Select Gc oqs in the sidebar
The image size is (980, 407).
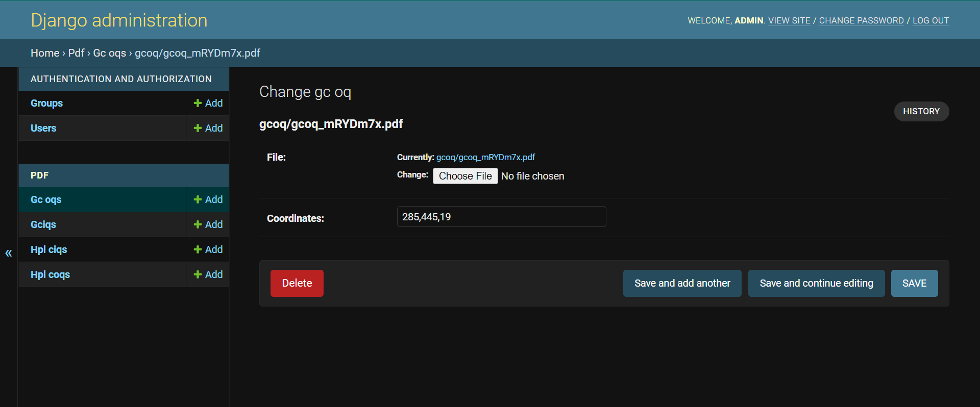46,199
